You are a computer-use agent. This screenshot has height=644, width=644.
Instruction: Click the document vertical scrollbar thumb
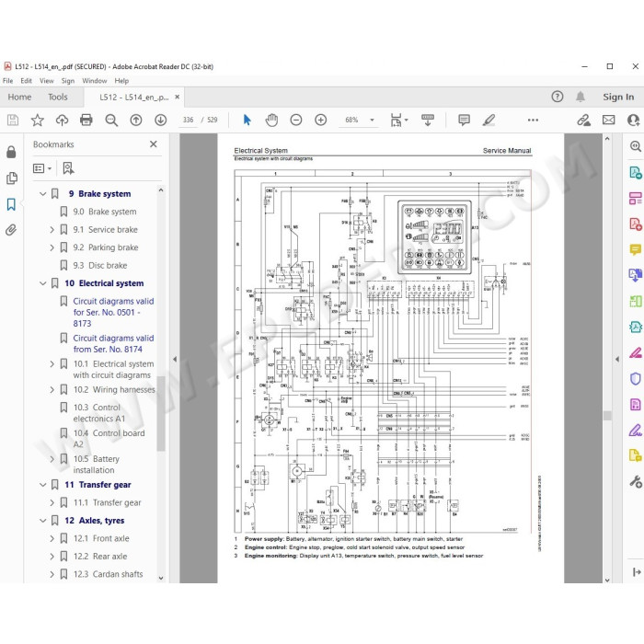click(x=607, y=415)
